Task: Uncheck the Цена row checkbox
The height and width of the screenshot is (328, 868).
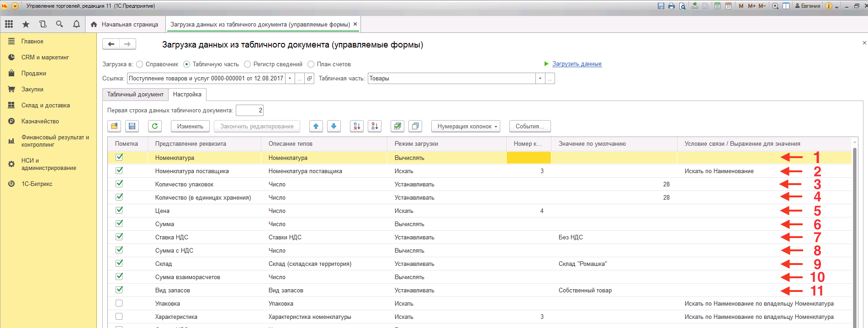Action: click(x=119, y=210)
